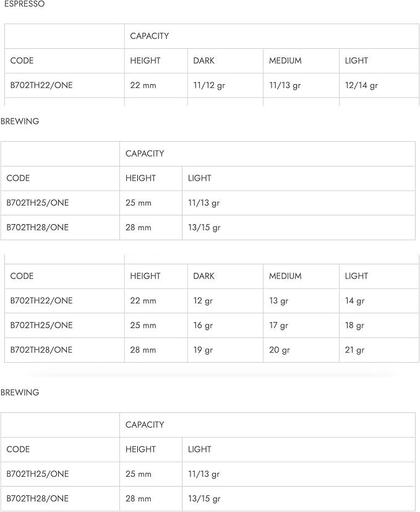
Task: Select the 20 gr medium value cell
Action: pyautogui.click(x=280, y=350)
